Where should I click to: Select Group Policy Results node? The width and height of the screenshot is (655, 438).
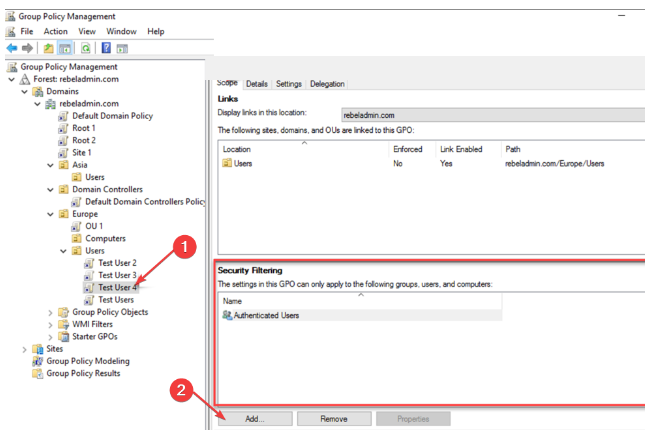point(83,373)
